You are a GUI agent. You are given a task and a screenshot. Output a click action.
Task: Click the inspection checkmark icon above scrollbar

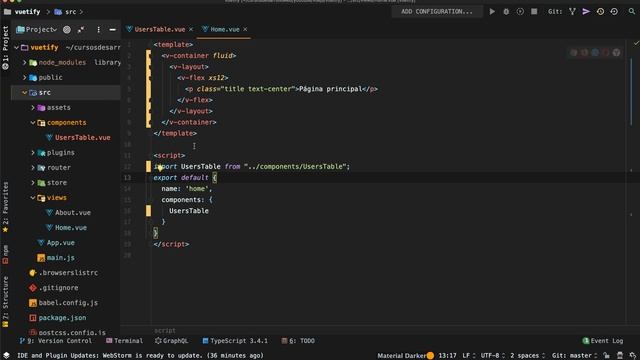click(x=636, y=43)
